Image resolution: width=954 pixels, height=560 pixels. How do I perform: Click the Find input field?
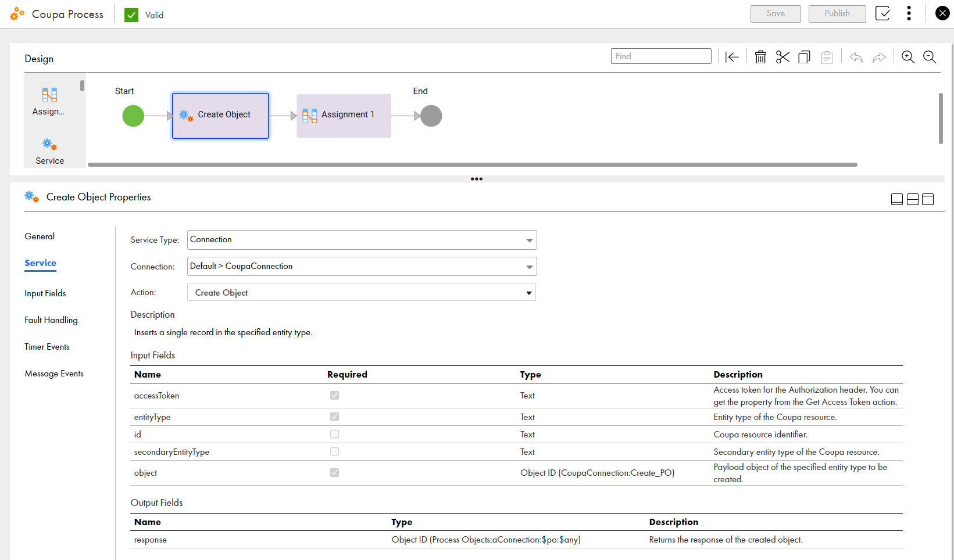661,56
